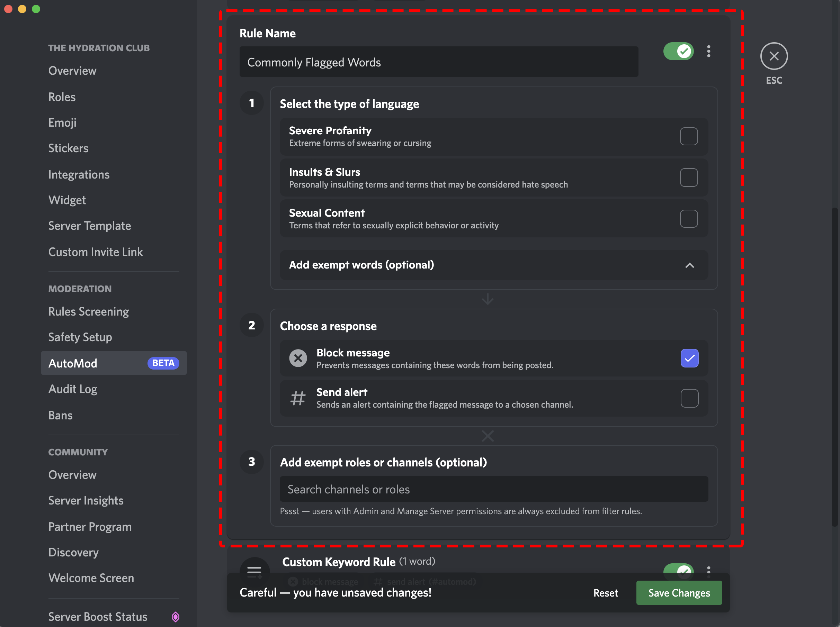Check the Insults & Slurs option
The height and width of the screenshot is (627, 840).
click(688, 178)
